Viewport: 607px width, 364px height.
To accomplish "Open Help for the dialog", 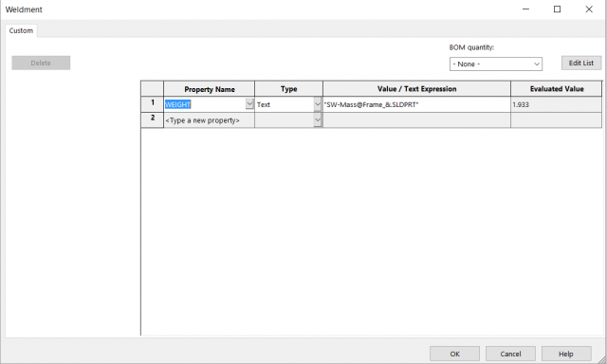I will [566, 354].
